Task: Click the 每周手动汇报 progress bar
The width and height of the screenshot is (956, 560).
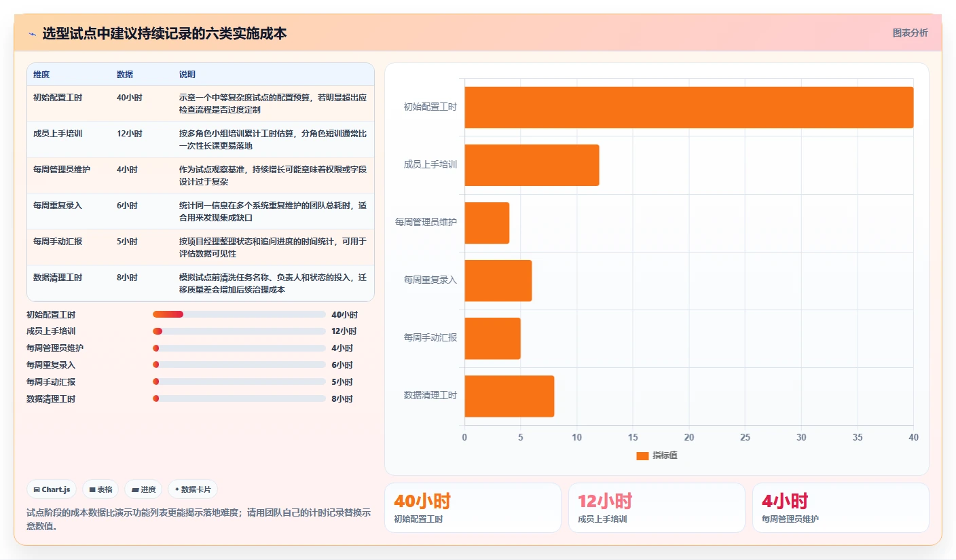Action: pyautogui.click(x=239, y=381)
